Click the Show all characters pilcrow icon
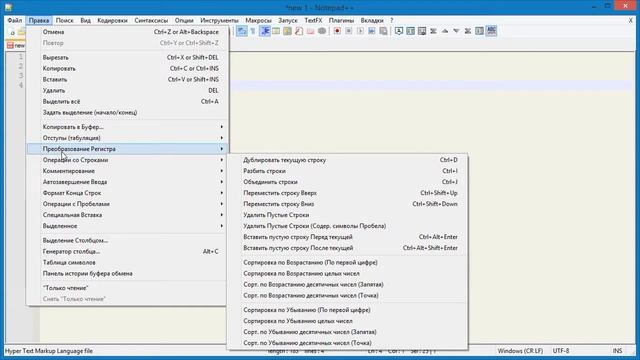 [x=253, y=31]
